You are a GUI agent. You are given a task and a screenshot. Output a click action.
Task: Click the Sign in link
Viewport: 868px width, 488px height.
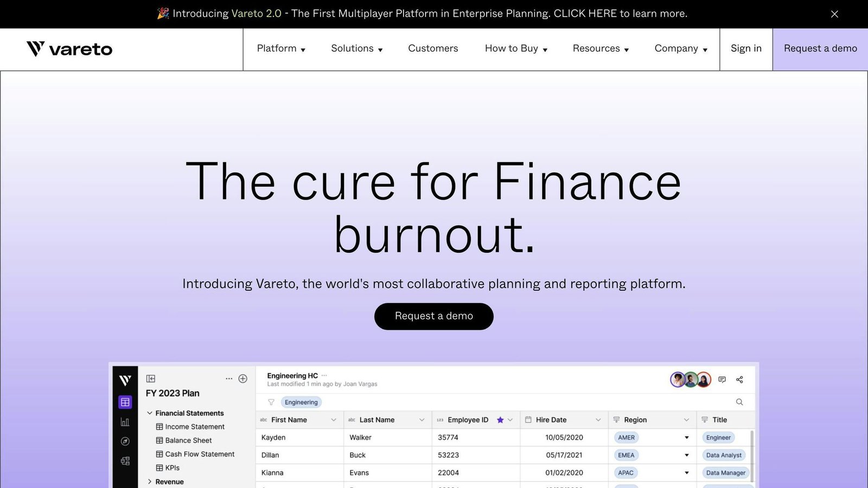click(746, 49)
